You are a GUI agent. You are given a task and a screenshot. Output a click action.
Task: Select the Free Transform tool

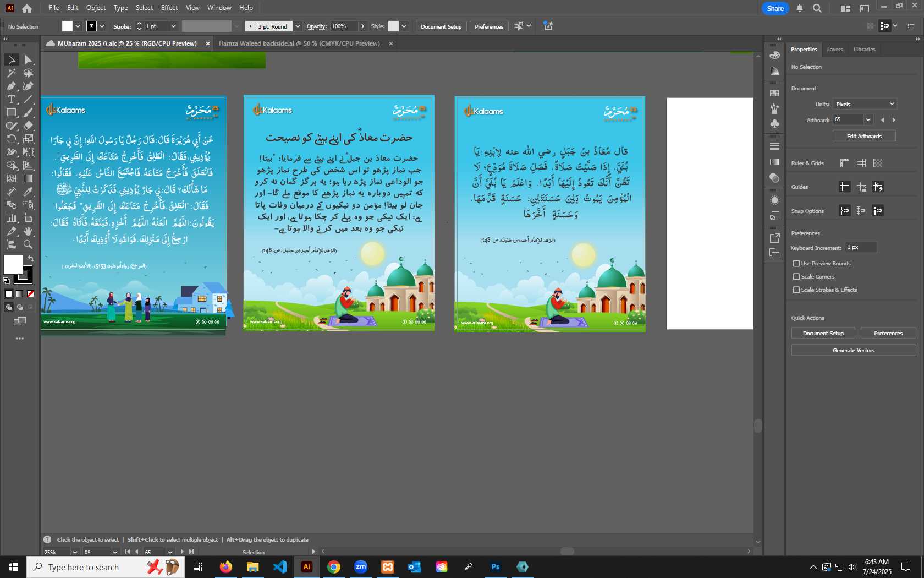pos(29,152)
